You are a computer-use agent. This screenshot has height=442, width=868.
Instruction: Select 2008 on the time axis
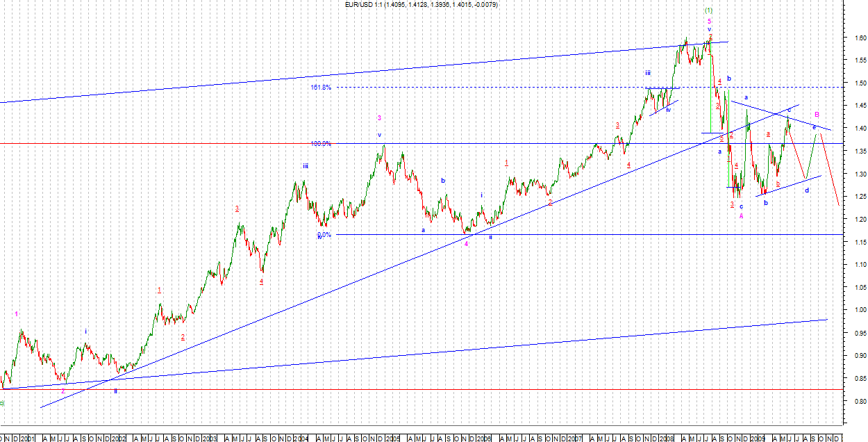[x=666, y=438]
